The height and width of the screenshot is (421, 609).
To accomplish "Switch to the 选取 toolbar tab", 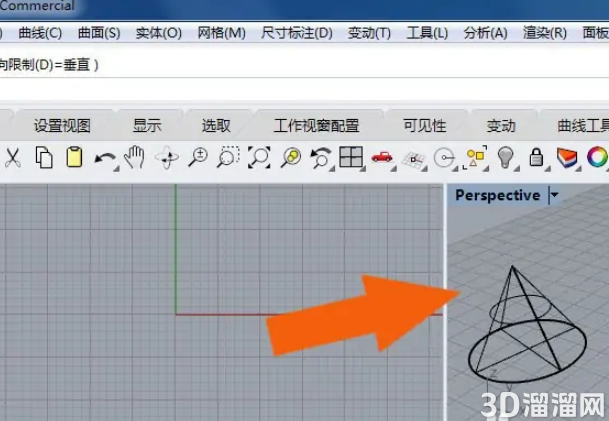I will click(216, 125).
